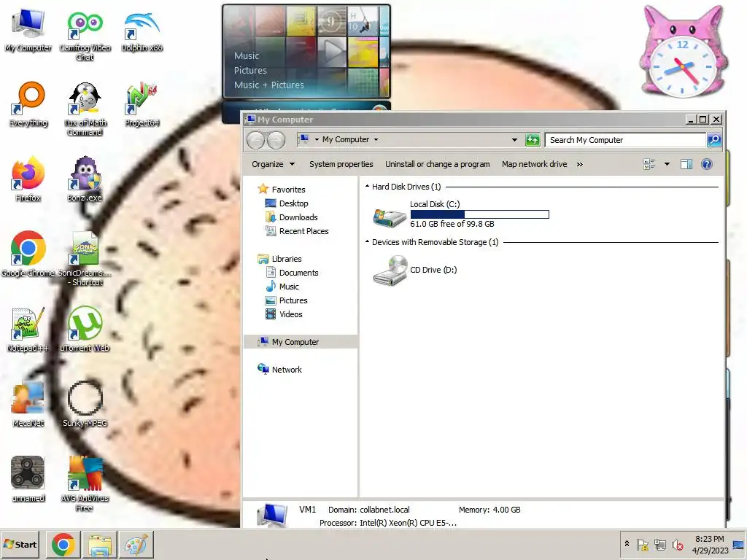Change view with the view icon button

[649, 164]
